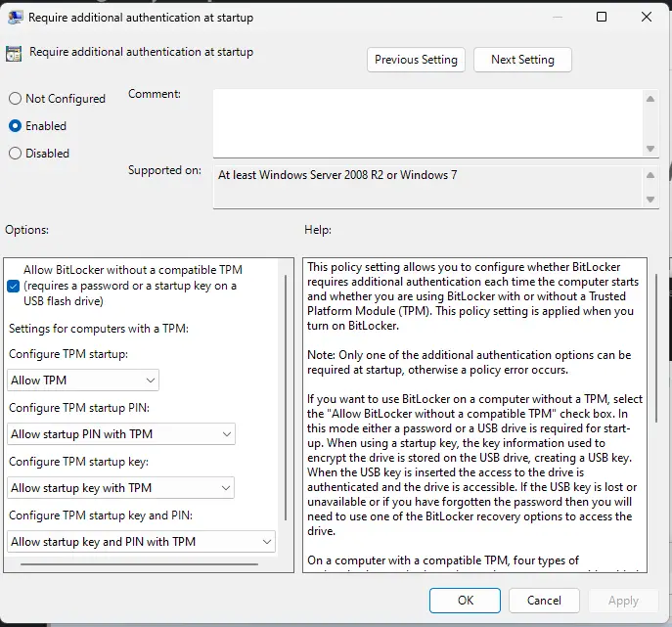Expand the Configure TPM startup PIN dropdown
672x627 pixels.
121,434
